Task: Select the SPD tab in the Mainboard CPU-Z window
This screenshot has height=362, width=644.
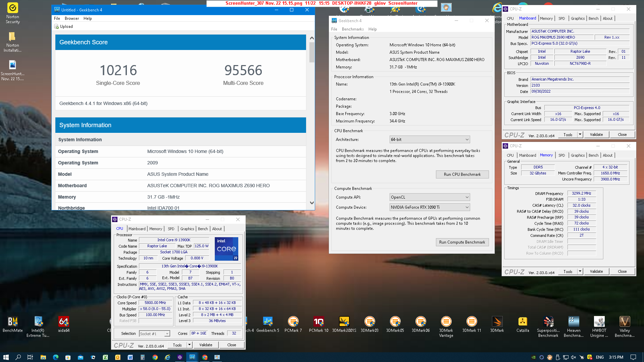Action: pos(561,18)
